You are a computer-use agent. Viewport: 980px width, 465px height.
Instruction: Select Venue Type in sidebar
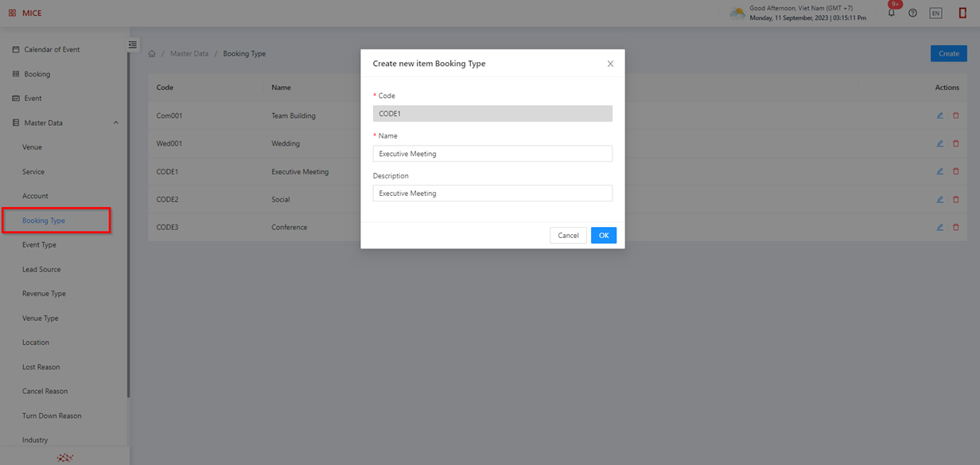(x=41, y=318)
